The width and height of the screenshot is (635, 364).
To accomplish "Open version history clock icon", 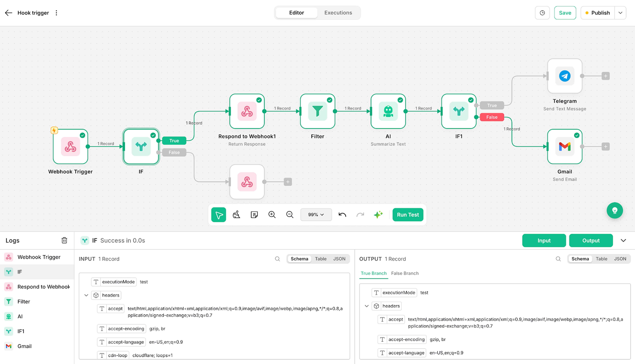I will point(542,13).
